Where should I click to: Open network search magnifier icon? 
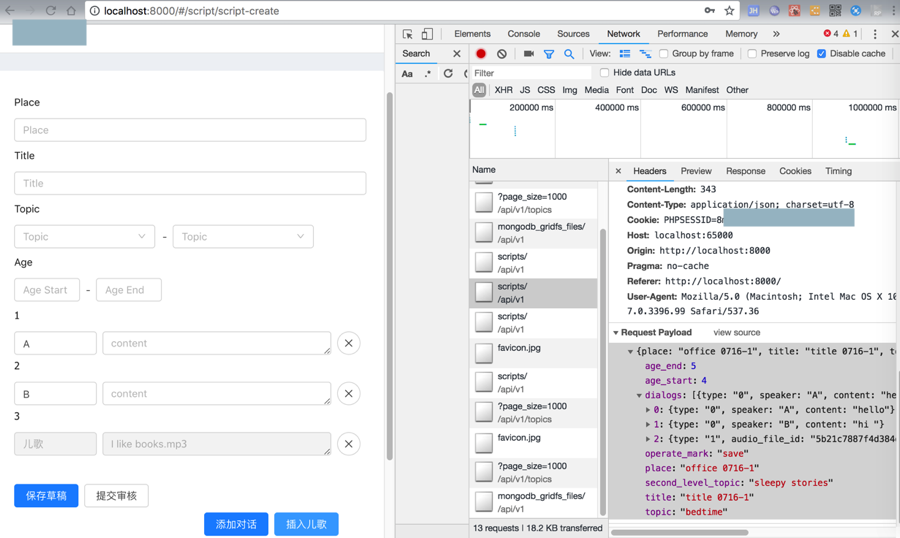pyautogui.click(x=569, y=53)
